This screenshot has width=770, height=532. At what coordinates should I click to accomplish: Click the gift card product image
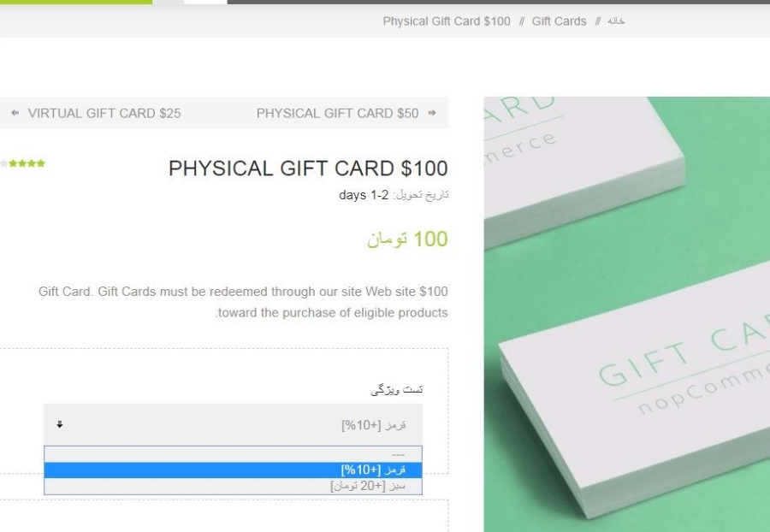626,314
